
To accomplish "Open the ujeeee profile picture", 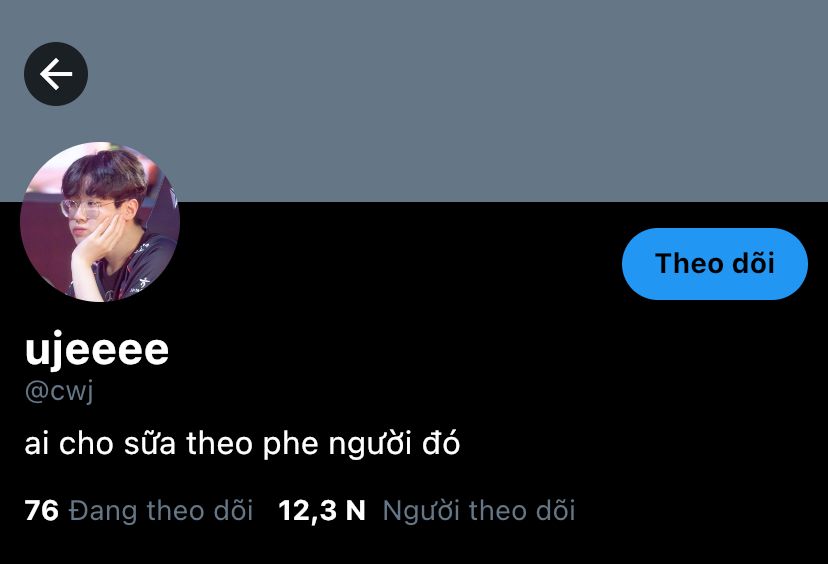I will click(x=100, y=222).
